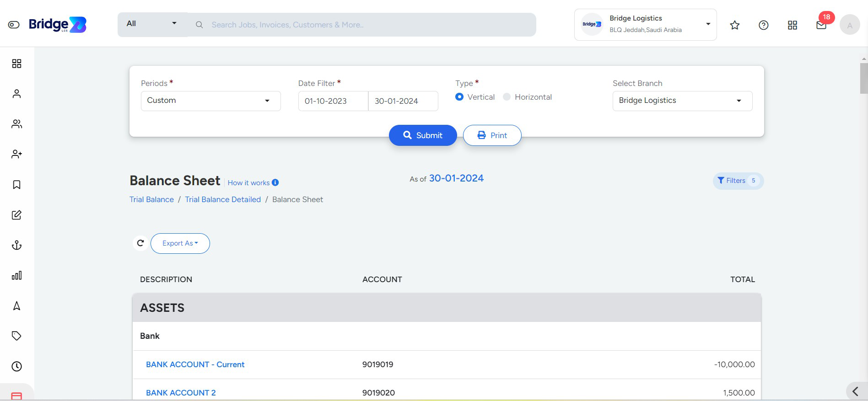Open the help question mark icon
Image resolution: width=868 pixels, height=401 pixels.
coord(764,25)
